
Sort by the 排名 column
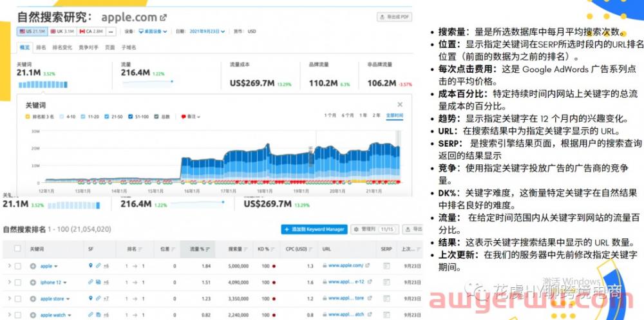135,249
